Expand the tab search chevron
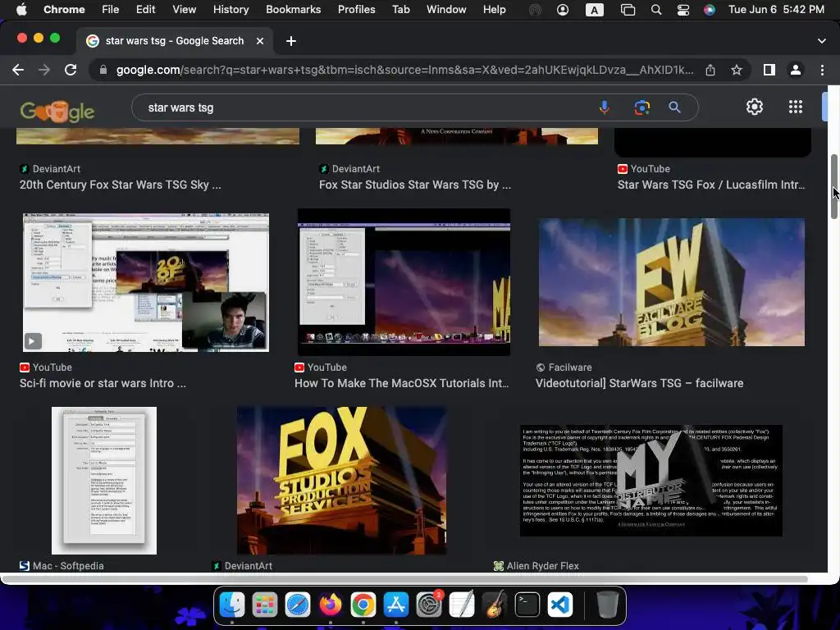 tap(822, 41)
